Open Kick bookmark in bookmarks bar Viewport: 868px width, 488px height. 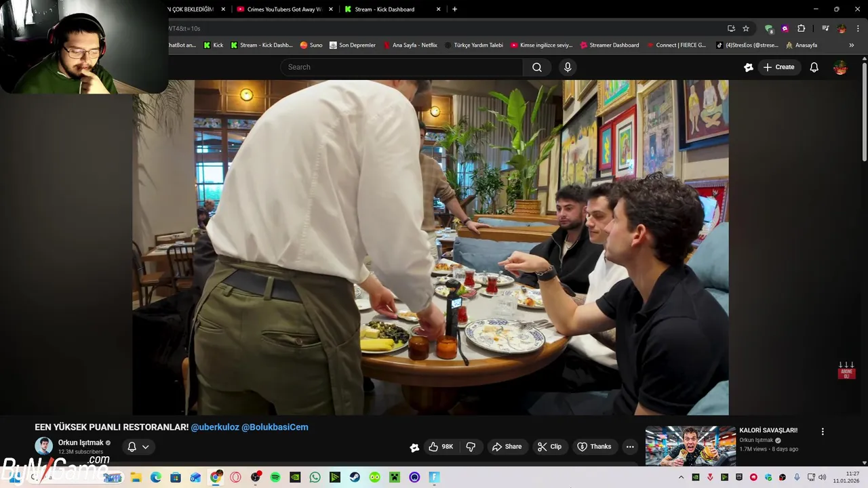coord(213,45)
